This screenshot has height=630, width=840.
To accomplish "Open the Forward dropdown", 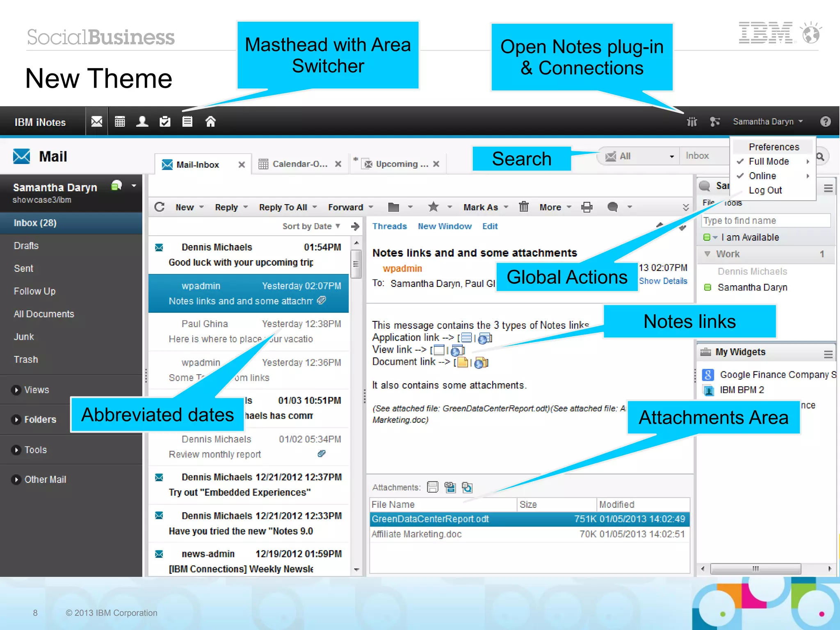I will [371, 207].
